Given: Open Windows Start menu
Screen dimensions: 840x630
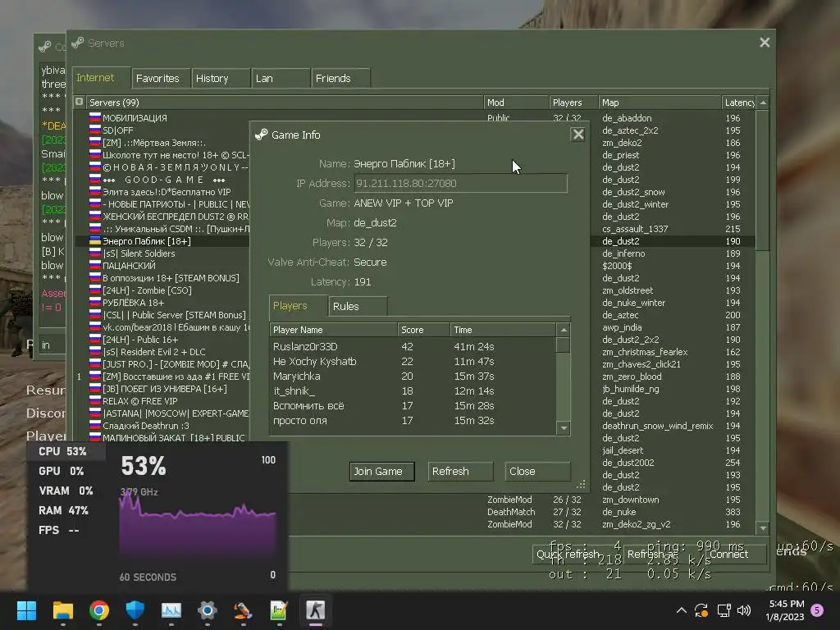Looking at the screenshot, I should (x=26, y=610).
